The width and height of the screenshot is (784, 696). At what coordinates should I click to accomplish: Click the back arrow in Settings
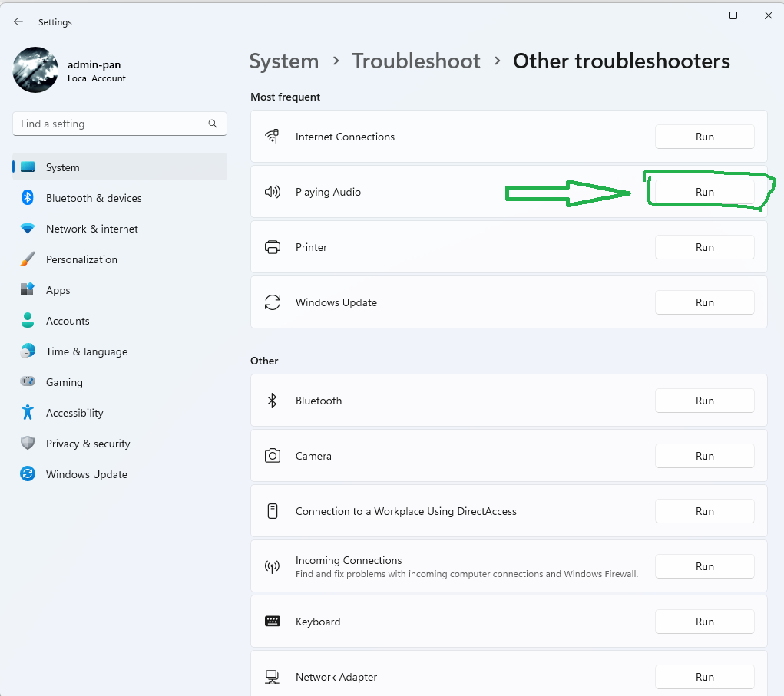(x=18, y=21)
